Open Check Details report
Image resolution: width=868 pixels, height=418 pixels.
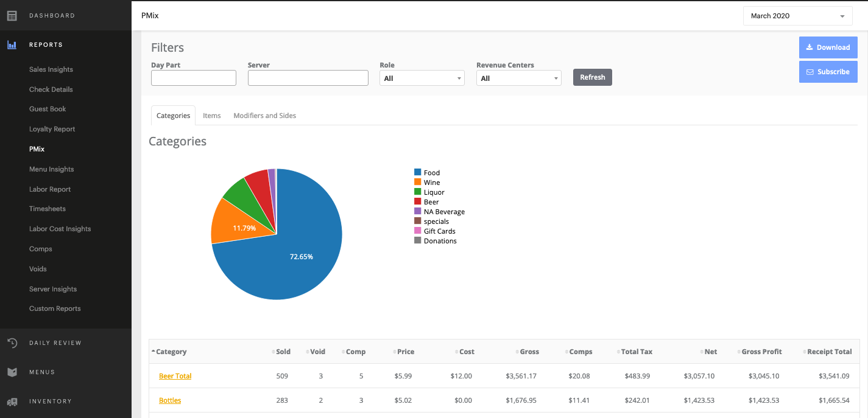tap(51, 89)
